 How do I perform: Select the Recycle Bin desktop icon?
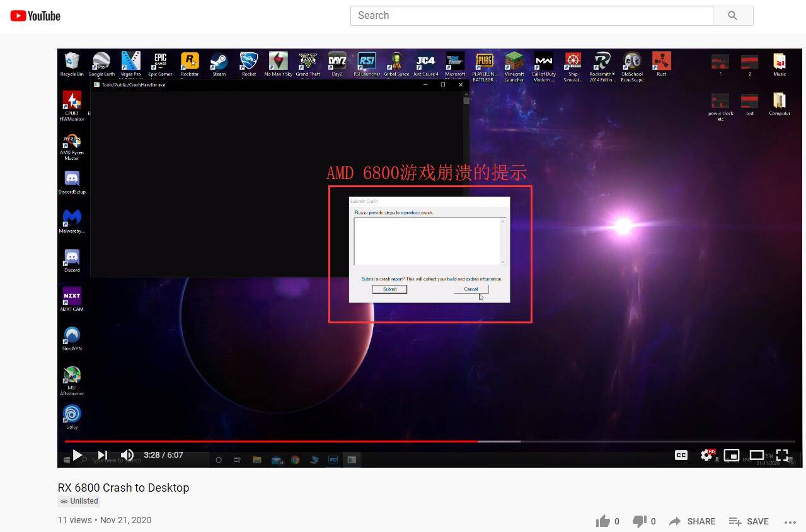pyautogui.click(x=72, y=64)
